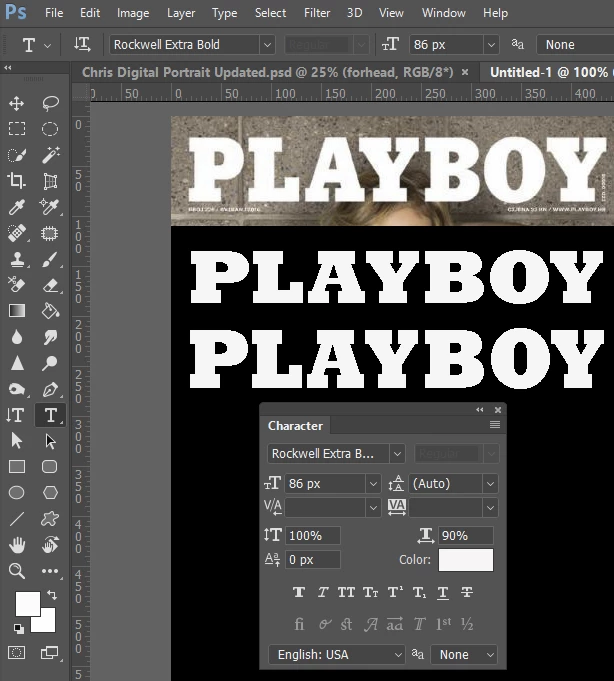Toggle Faux Bold in Character panel
This screenshot has width=614, height=681.
(x=299, y=592)
